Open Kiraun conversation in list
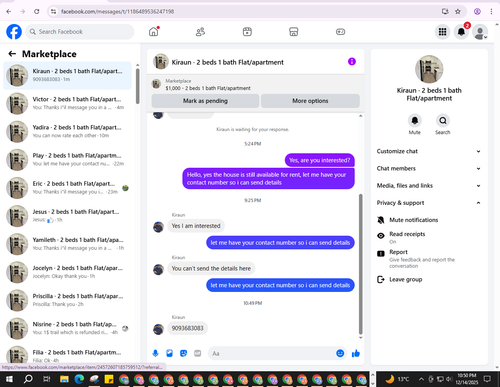The height and width of the screenshot is (387, 500). click(68, 75)
